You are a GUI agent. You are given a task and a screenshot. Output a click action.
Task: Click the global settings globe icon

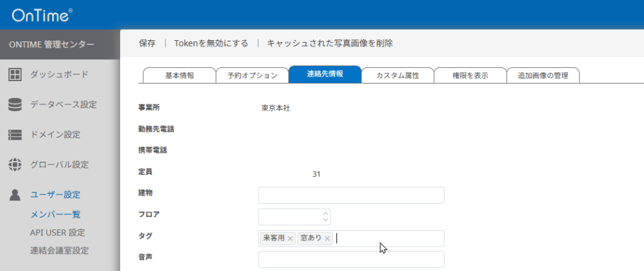15,165
